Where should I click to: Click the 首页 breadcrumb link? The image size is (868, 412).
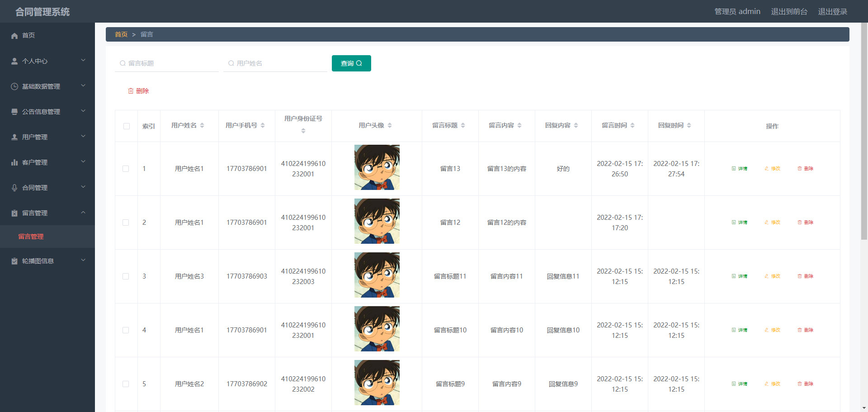pos(121,34)
